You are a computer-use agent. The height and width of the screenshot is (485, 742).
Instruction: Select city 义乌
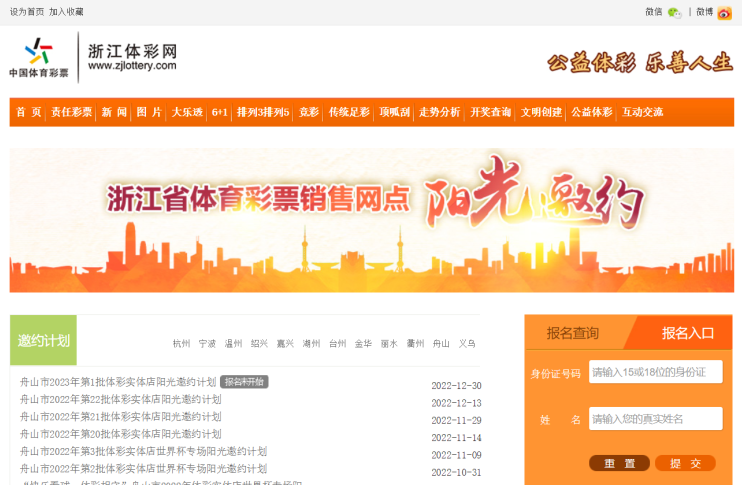(x=467, y=344)
